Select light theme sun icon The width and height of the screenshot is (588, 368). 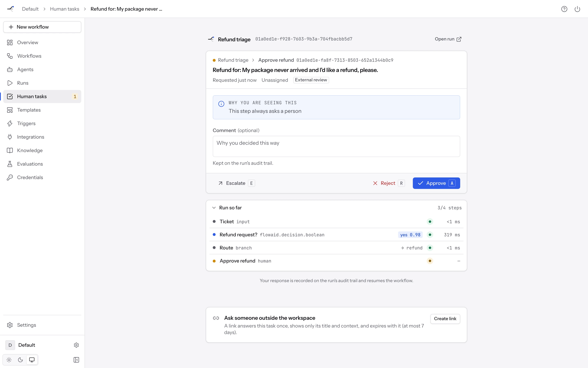tap(9, 360)
